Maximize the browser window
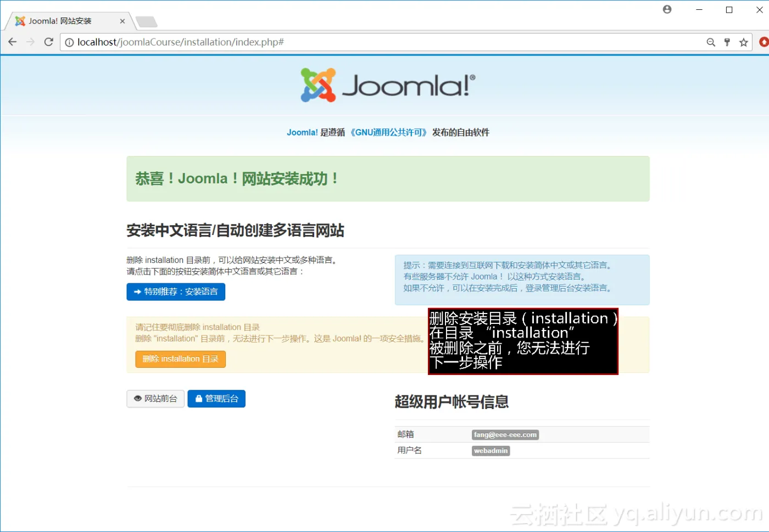 coord(729,9)
